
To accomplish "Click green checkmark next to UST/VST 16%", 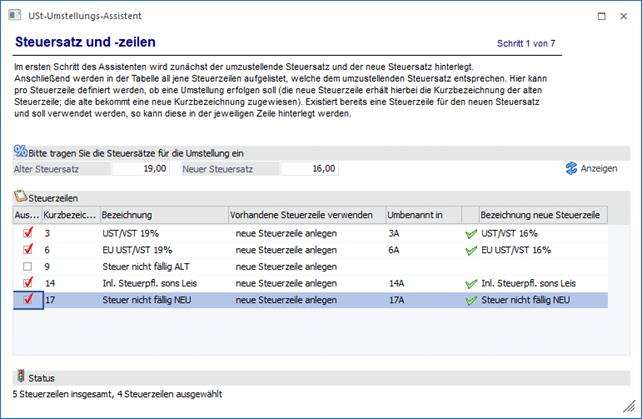I will pos(471,232).
